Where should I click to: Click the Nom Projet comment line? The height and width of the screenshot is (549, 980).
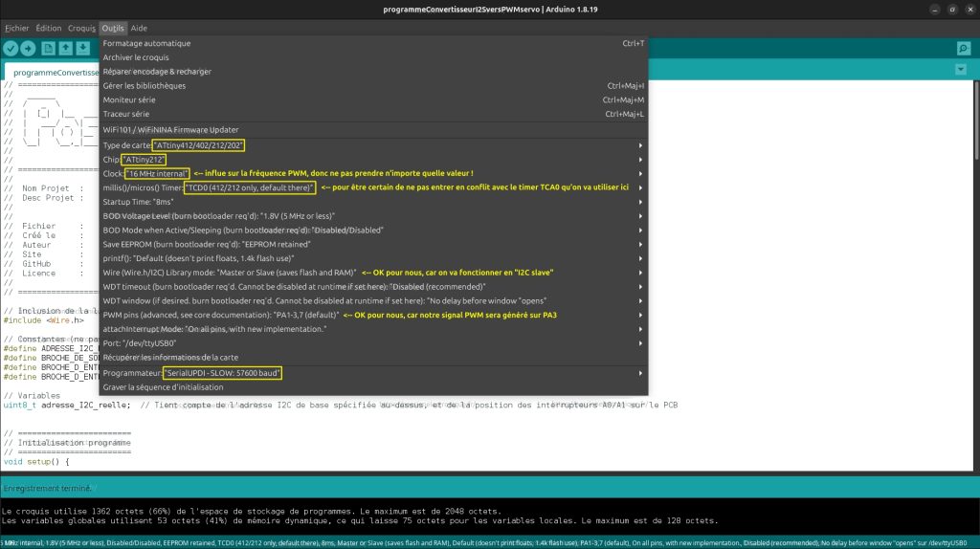[44, 188]
